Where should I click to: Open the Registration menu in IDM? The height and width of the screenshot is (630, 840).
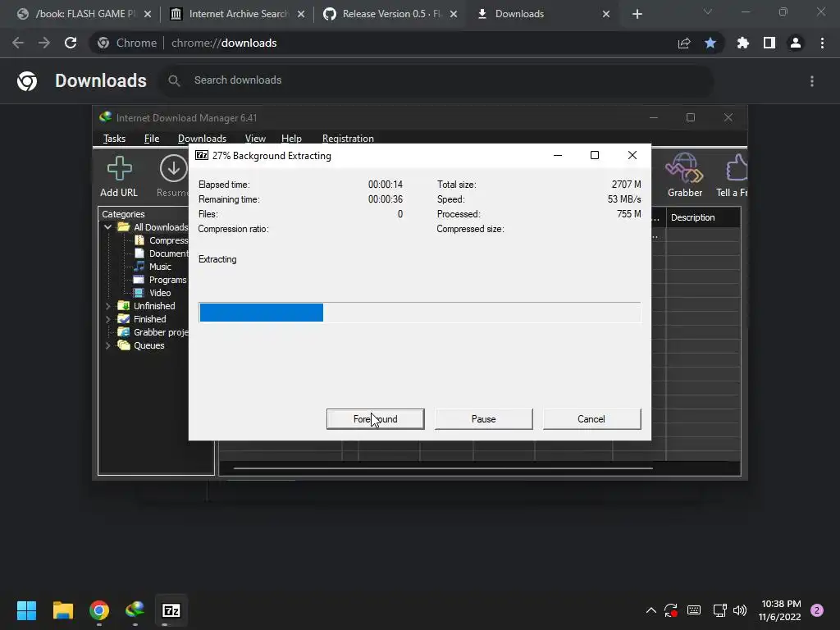(348, 138)
